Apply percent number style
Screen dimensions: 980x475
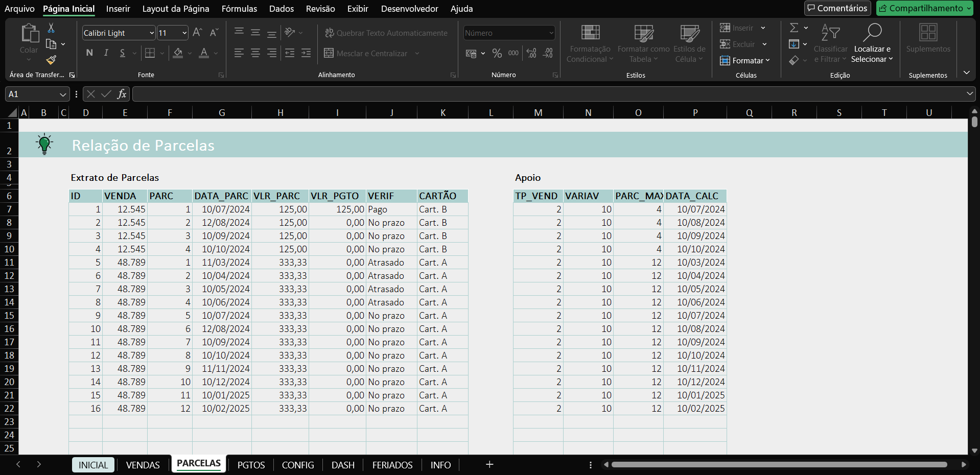pyautogui.click(x=497, y=53)
